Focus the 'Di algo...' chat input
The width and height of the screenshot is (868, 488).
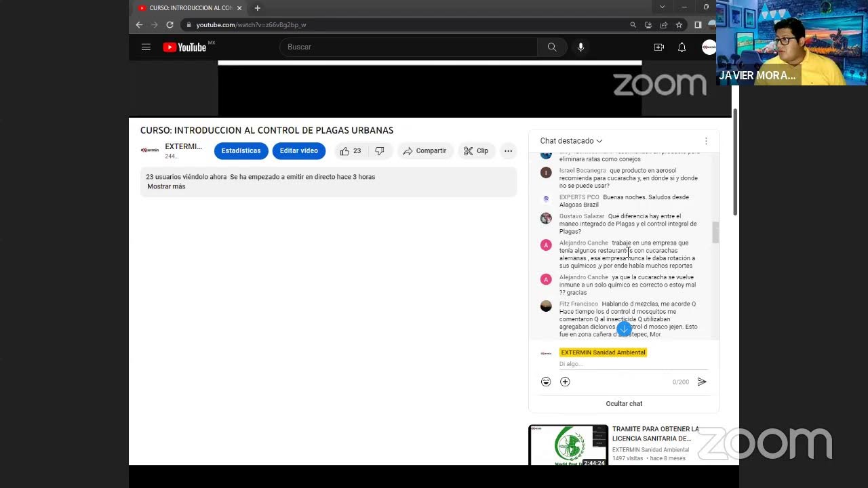(633, 365)
